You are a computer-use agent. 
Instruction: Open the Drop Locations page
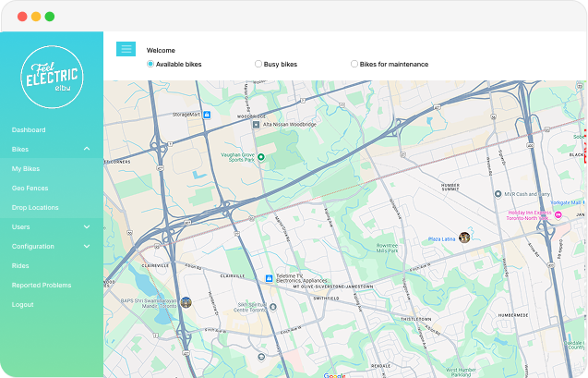coord(35,207)
